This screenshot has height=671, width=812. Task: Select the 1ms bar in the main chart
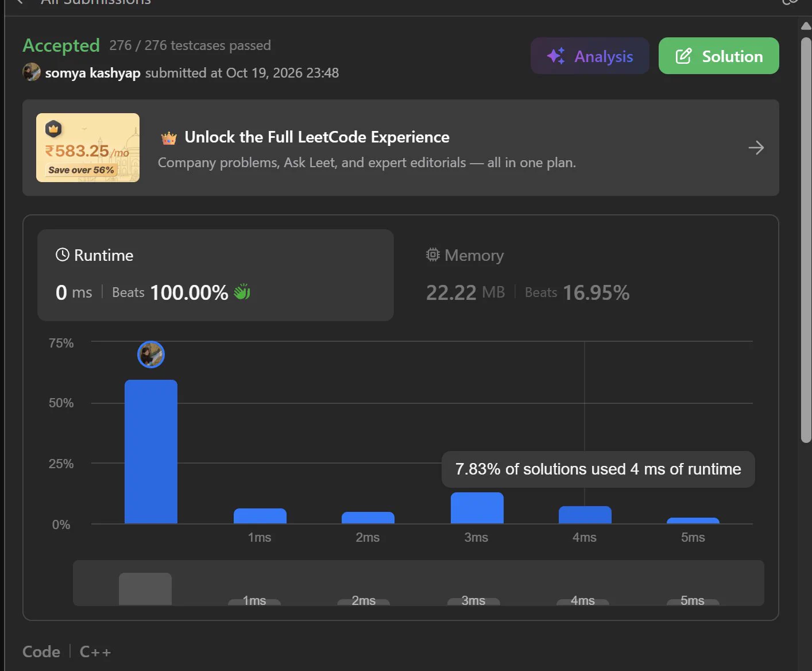[x=260, y=516]
